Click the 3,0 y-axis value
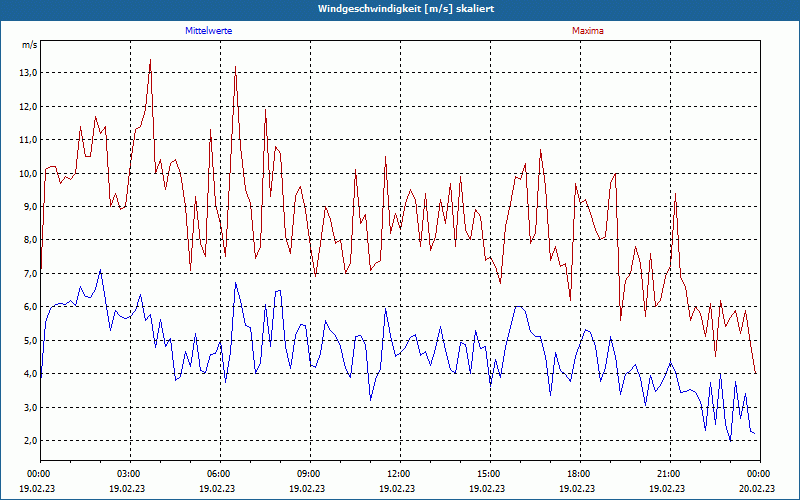 click(x=30, y=407)
